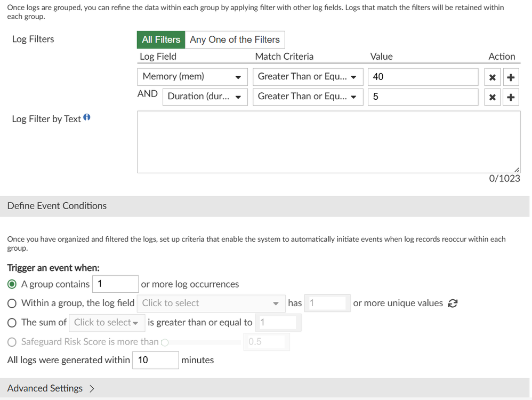Viewport: 532px width, 400px height.
Task: Switch to Any One of the Filters
Action: point(235,39)
